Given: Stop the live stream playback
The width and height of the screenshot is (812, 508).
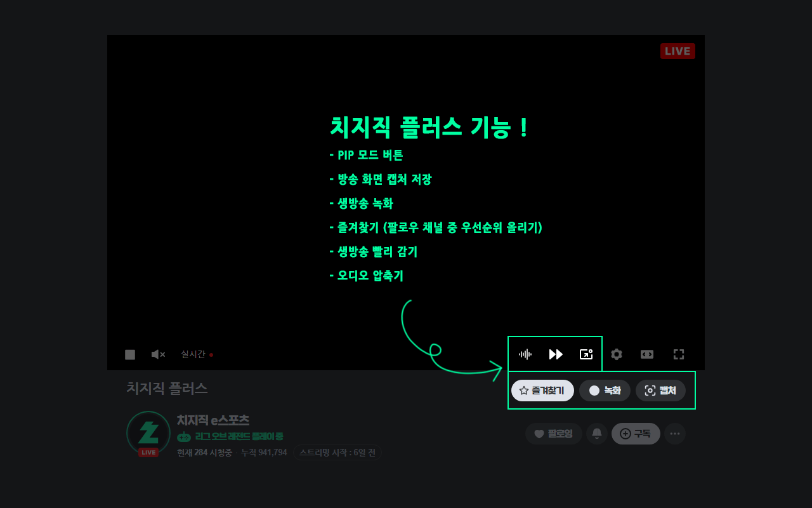Looking at the screenshot, I should pyautogui.click(x=130, y=354).
